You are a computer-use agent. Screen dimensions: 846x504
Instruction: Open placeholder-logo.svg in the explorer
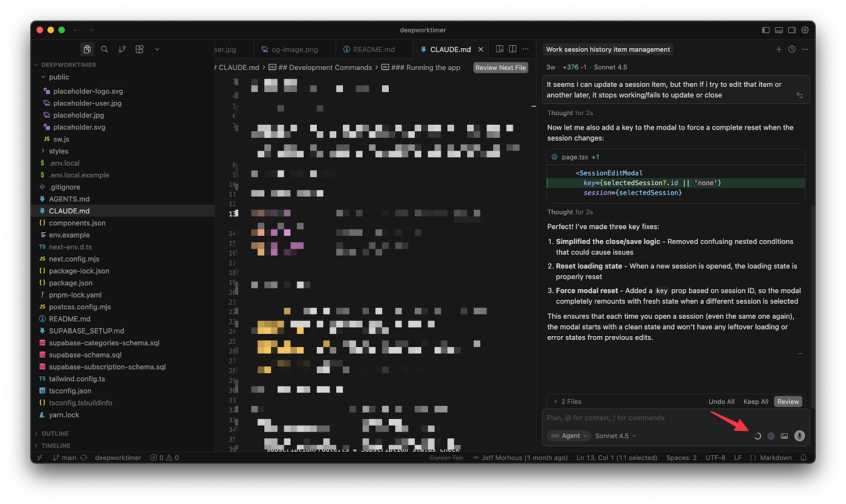(88, 91)
